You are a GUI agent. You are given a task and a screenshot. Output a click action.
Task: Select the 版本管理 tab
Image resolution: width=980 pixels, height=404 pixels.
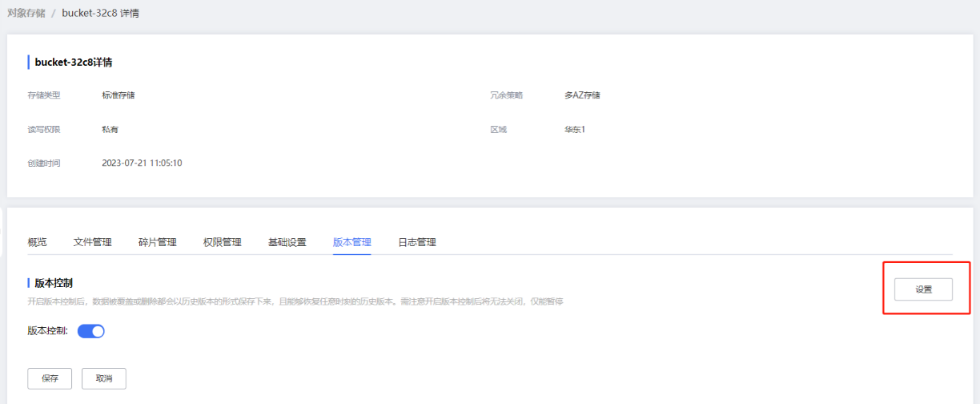(351, 242)
